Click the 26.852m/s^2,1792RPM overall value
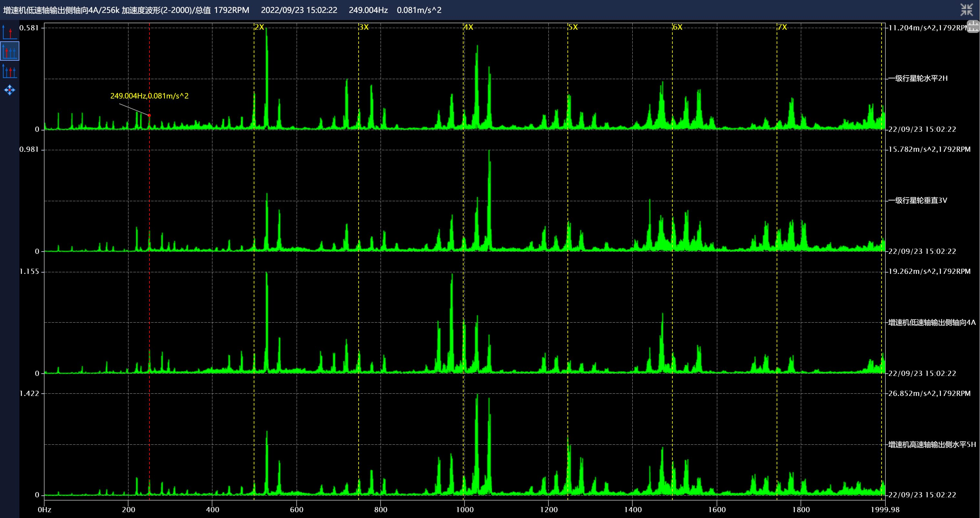980x518 pixels. 929,393
